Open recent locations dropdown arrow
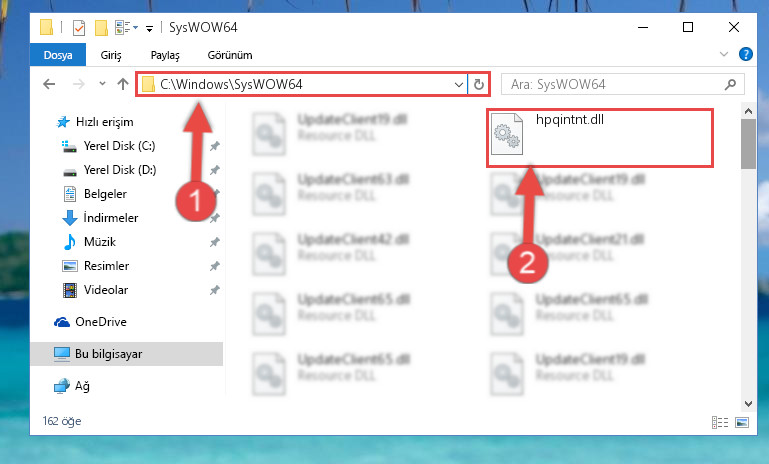769x464 pixels. coord(102,84)
